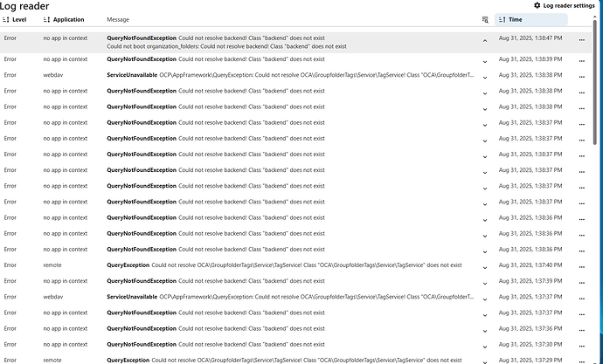Open actions menu for webdav 1:37:37 PM entry
Screen dimensions: 603x364
[581, 298]
